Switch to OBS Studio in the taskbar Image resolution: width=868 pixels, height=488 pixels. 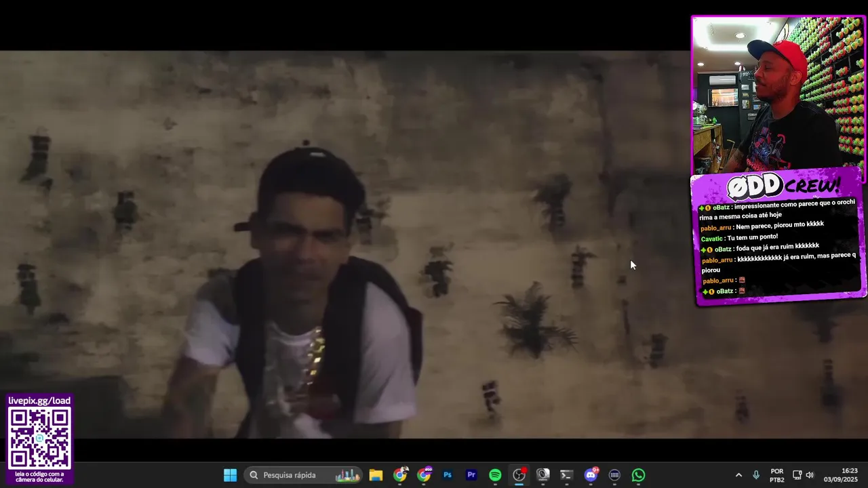(x=519, y=475)
